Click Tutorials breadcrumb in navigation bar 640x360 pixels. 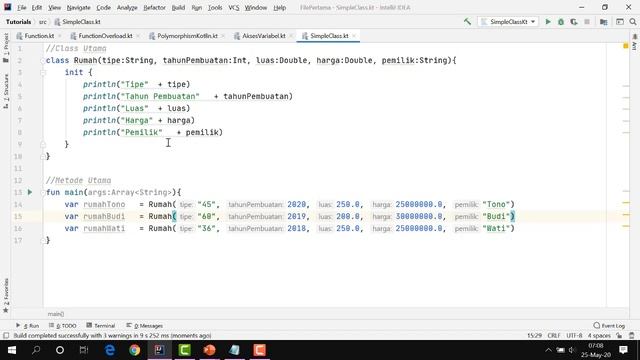pyautogui.click(x=18, y=22)
